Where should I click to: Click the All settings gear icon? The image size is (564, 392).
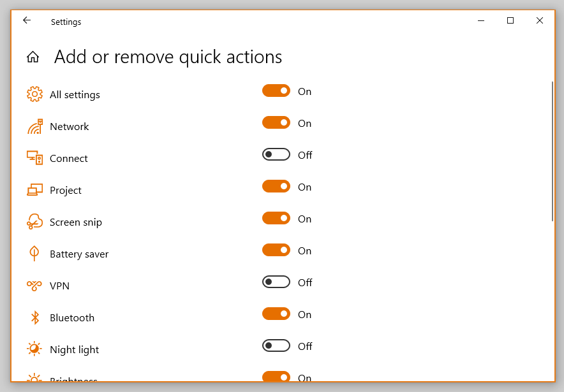point(34,94)
